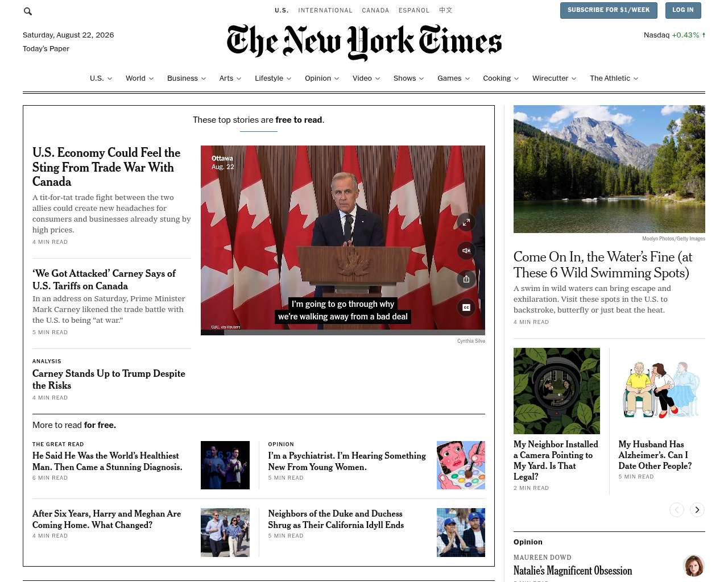728x582 pixels.
Task: Open Neighbors of the Duke and Duchess story
Action: pos(336,519)
